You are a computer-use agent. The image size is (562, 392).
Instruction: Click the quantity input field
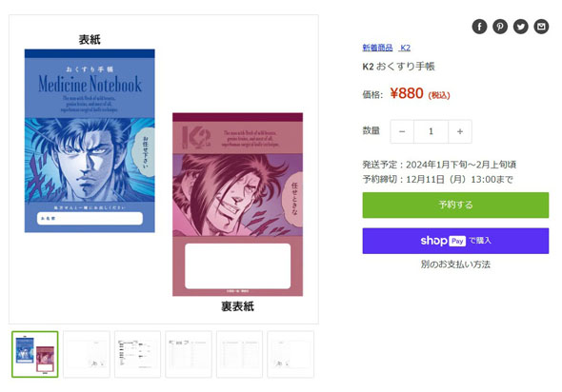pos(431,131)
